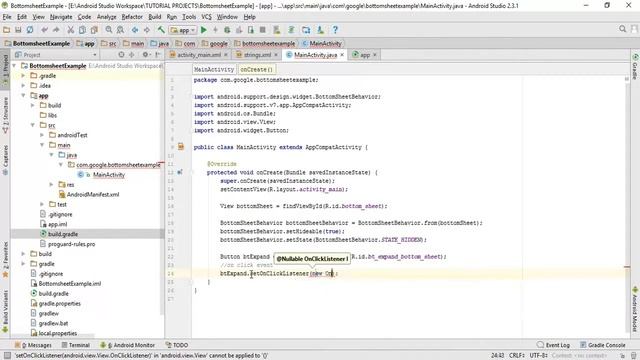640x360 pixels.
Task: Toggle the Structure tool window strip button
Action: click(x=5, y=116)
